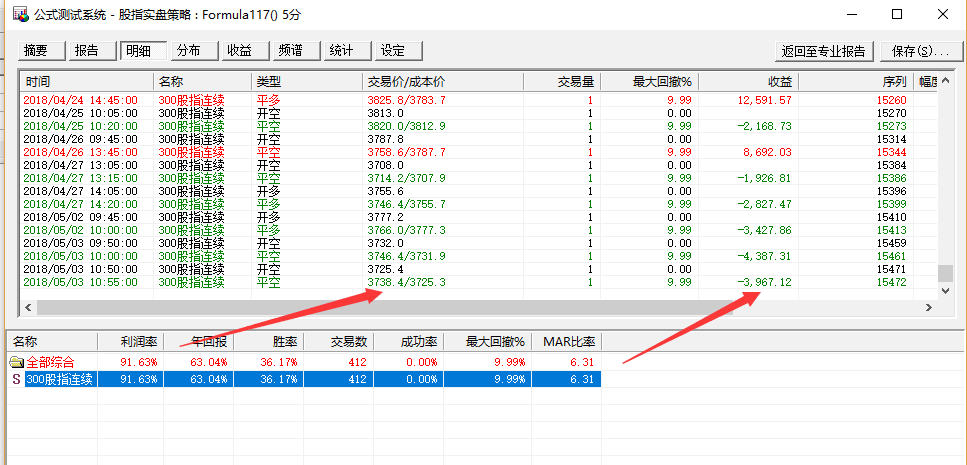
Task: Click the vertical scrollbar down arrow
Action: (945, 291)
